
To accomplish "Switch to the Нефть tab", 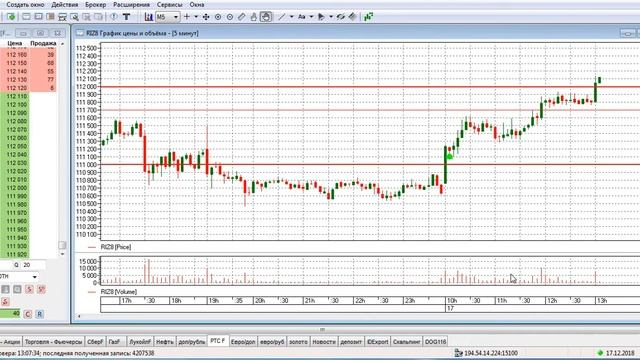I will click(164, 342).
